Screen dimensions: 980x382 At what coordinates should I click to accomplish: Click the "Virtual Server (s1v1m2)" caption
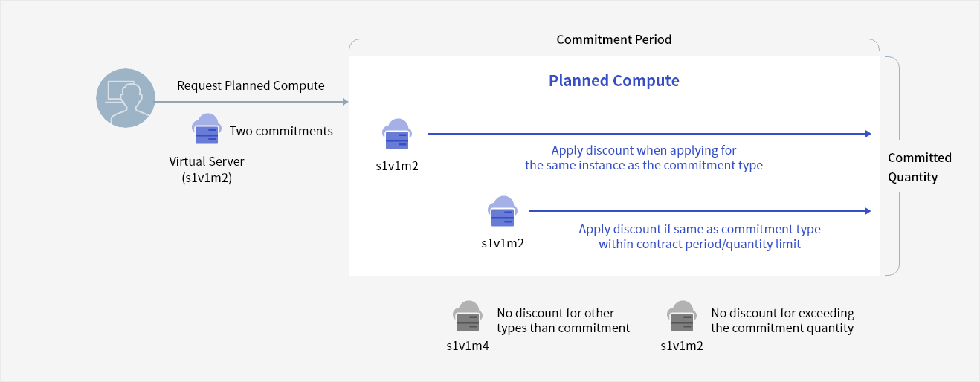click(206, 169)
